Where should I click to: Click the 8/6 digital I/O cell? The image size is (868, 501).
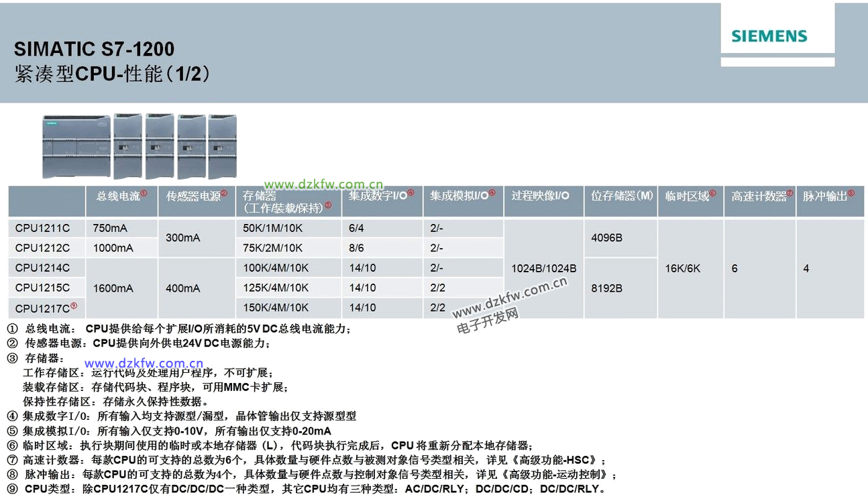point(382,248)
